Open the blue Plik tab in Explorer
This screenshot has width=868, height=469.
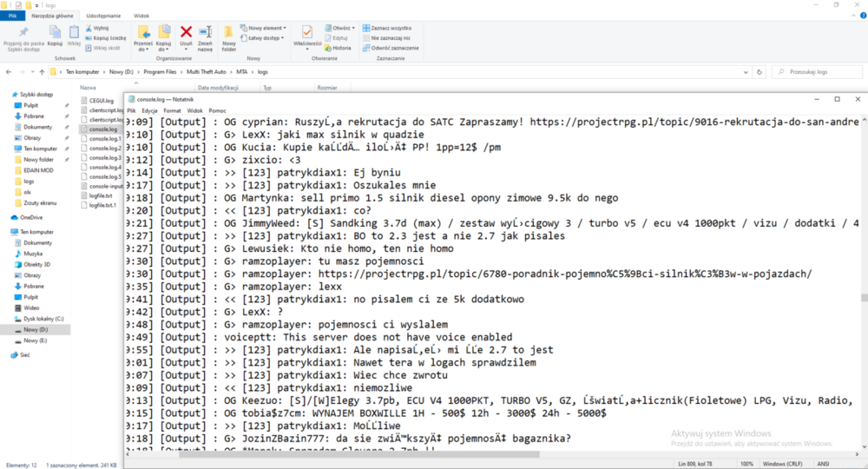(x=12, y=16)
